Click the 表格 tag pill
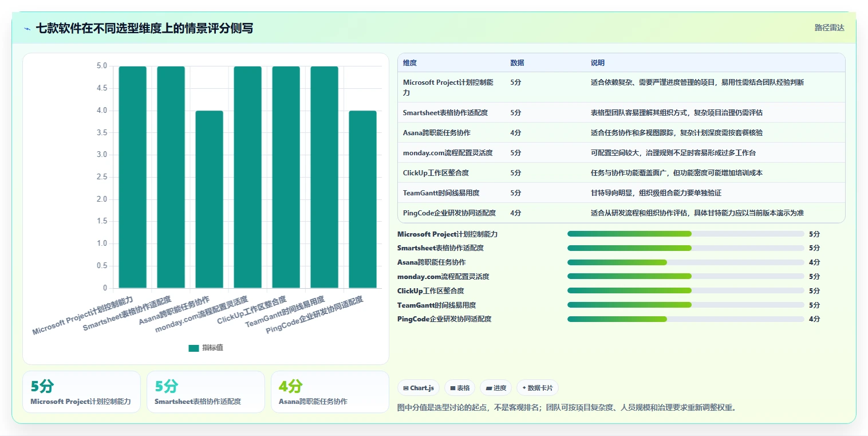Screen dimensions: 868x436 [x=460, y=388]
